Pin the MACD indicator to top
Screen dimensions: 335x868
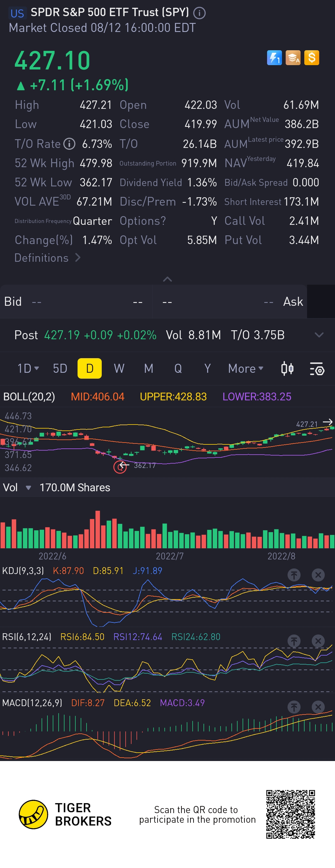(294, 707)
